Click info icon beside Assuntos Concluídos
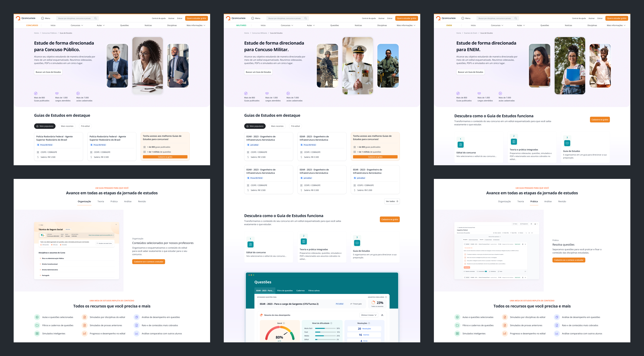Screen dimensions: 644x356 [386, 297]
